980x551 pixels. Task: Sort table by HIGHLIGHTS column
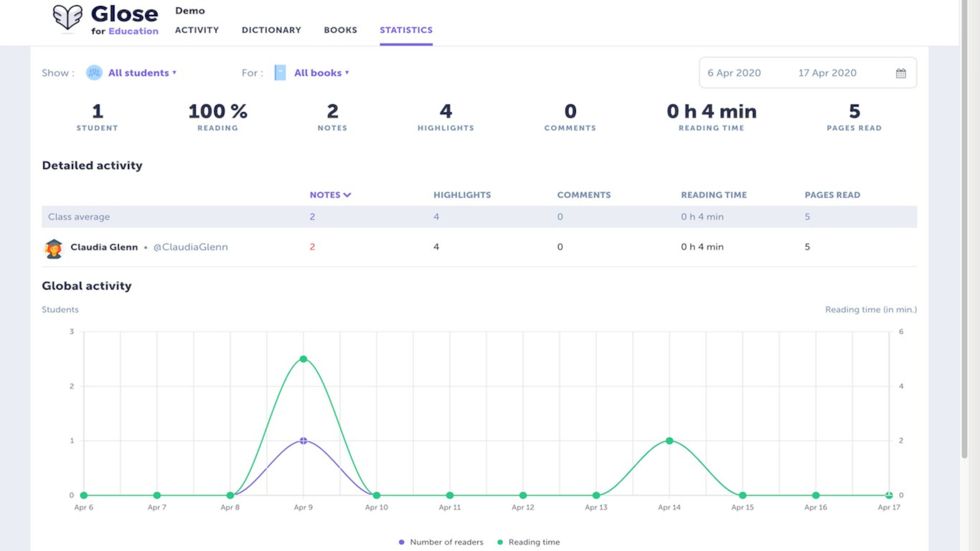[x=462, y=195]
